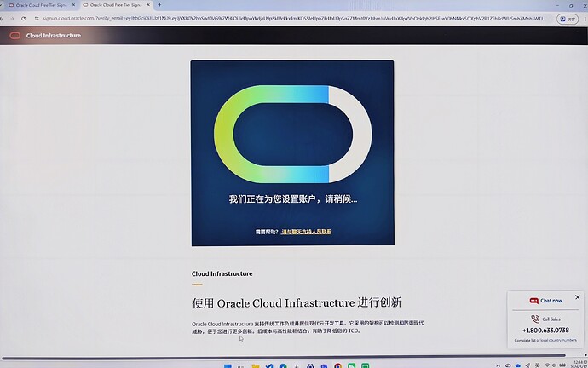588x368 pixels.
Task: Open site information icon beside URL
Action: pyautogui.click(x=37, y=19)
